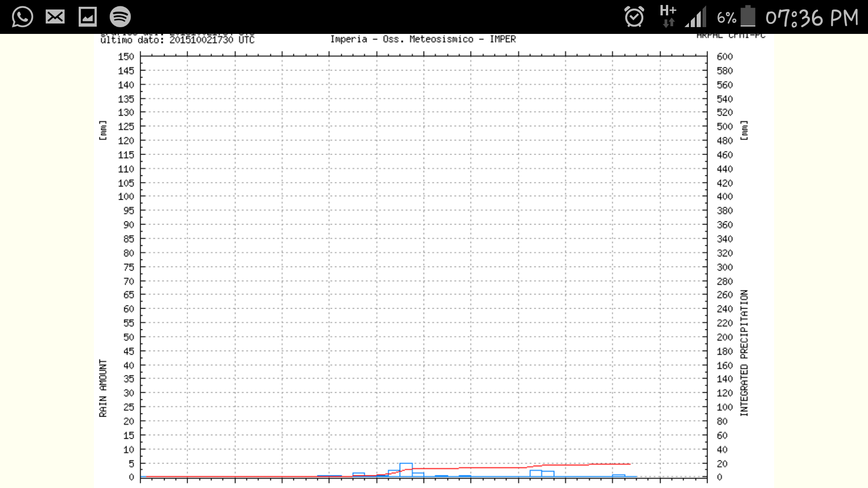Tap the gallery image notification icon
Screen dimensions: 868x488
pyautogui.click(x=88, y=17)
